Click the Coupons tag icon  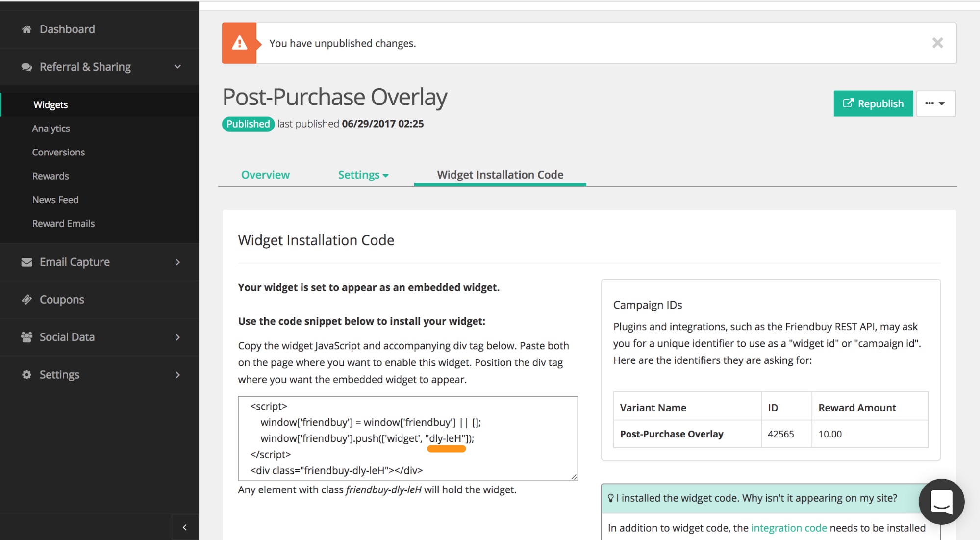pos(26,300)
